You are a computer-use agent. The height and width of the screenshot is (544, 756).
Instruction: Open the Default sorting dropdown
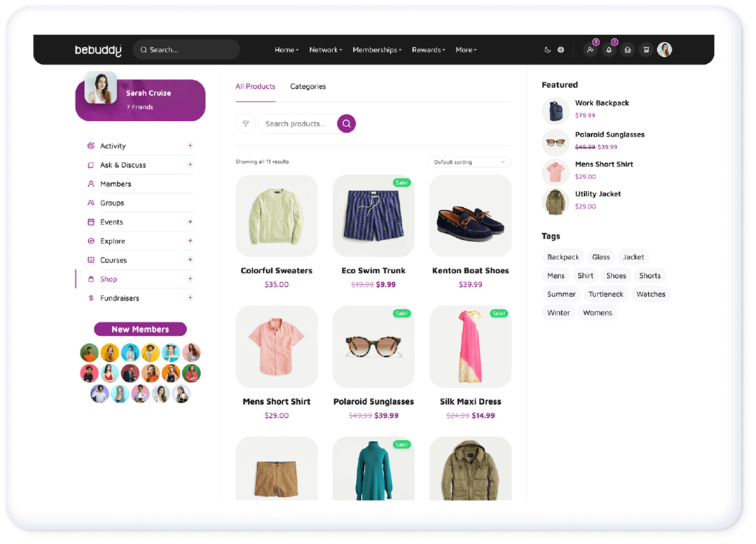point(468,162)
